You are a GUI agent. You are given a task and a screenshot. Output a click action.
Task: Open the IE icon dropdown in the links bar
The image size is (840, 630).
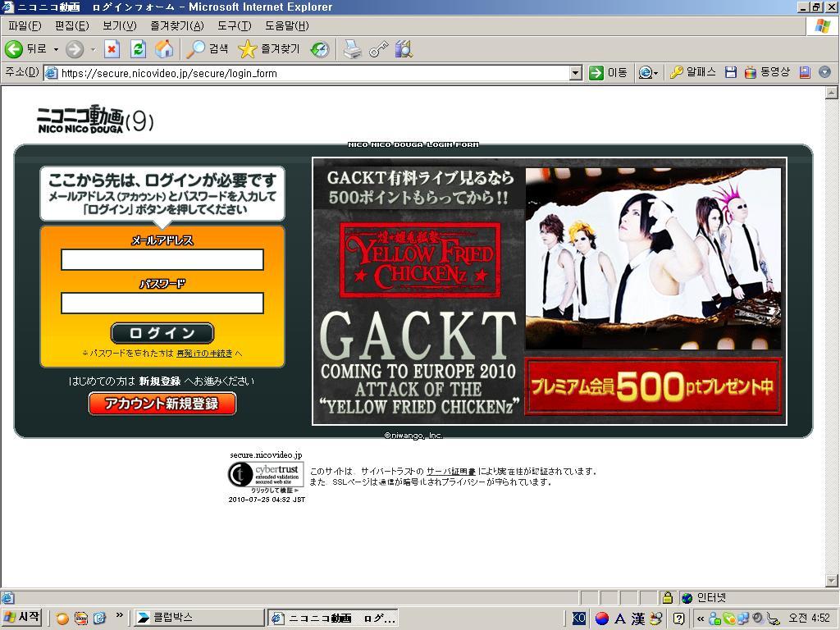[648, 73]
